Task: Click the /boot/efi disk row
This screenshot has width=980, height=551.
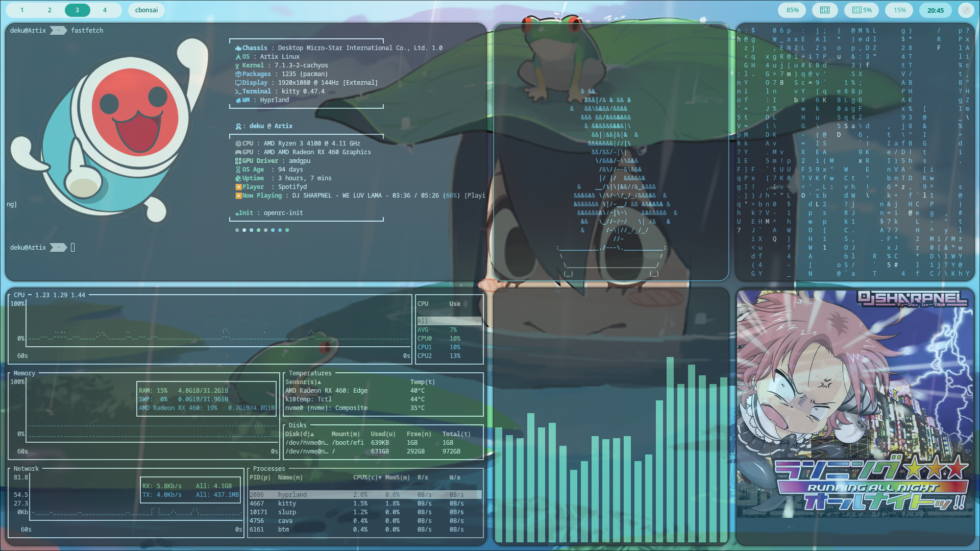Action: point(383,443)
